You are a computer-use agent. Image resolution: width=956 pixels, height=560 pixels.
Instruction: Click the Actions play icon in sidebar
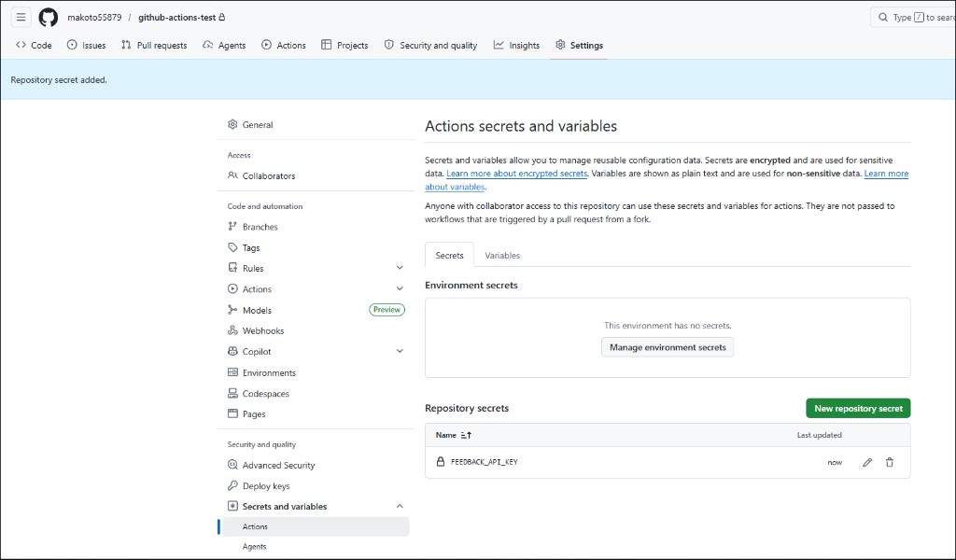[x=232, y=288]
